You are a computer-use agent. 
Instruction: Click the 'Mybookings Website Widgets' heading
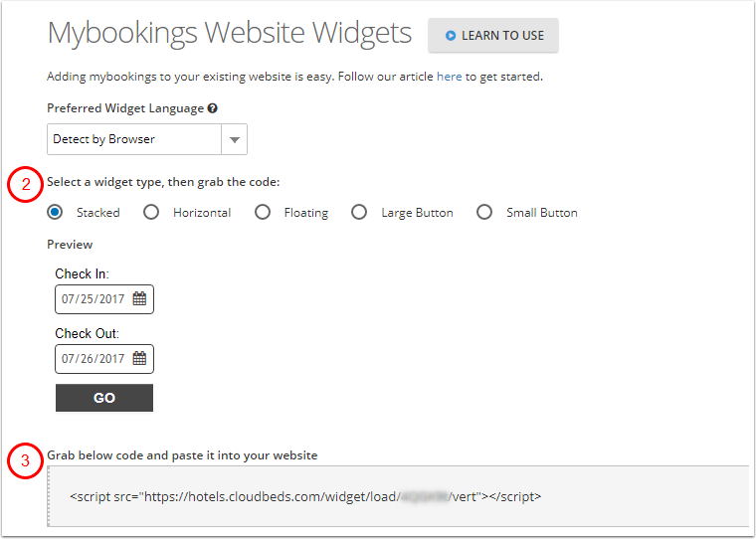pos(230,34)
